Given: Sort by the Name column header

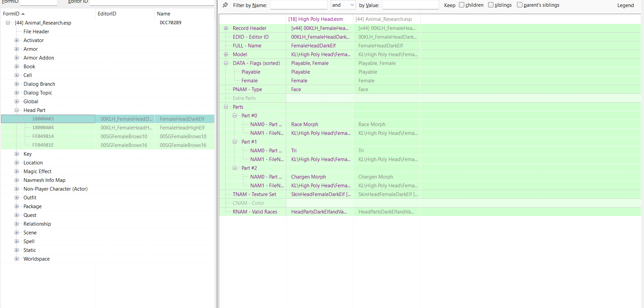Looking at the screenshot, I should click(x=184, y=14).
